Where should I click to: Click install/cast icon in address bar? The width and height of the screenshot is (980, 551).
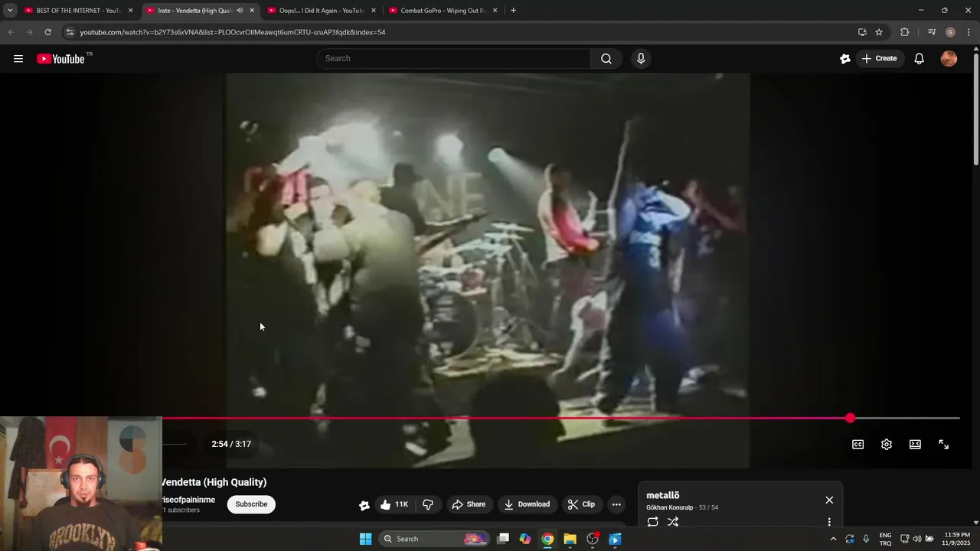tap(862, 32)
